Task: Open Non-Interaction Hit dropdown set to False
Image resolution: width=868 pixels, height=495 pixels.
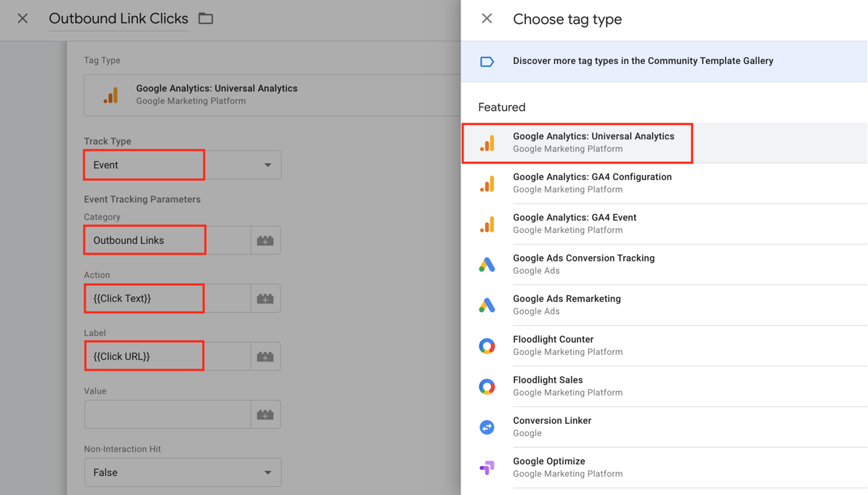Action: pyautogui.click(x=182, y=472)
